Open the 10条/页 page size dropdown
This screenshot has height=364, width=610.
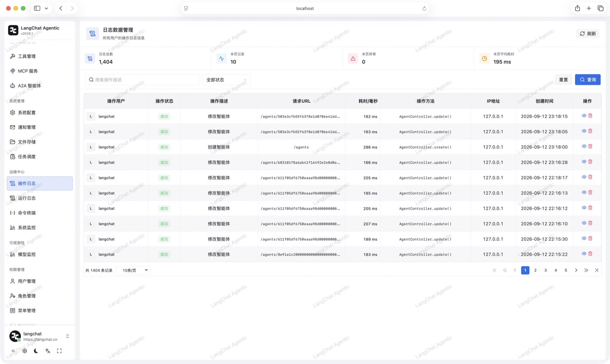point(133,270)
